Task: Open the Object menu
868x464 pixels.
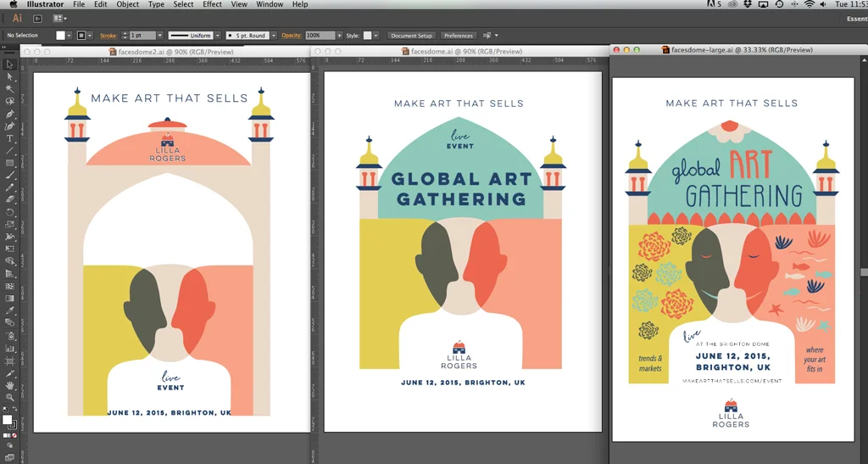Action: coord(127,4)
